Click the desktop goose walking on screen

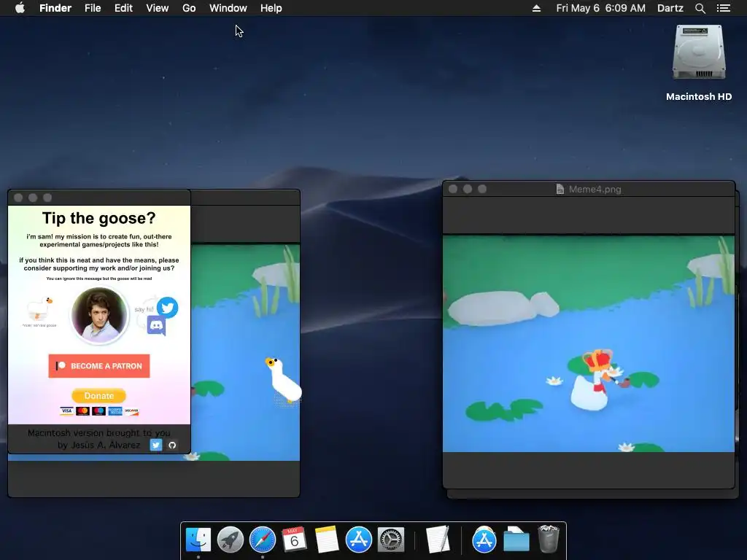(284, 381)
